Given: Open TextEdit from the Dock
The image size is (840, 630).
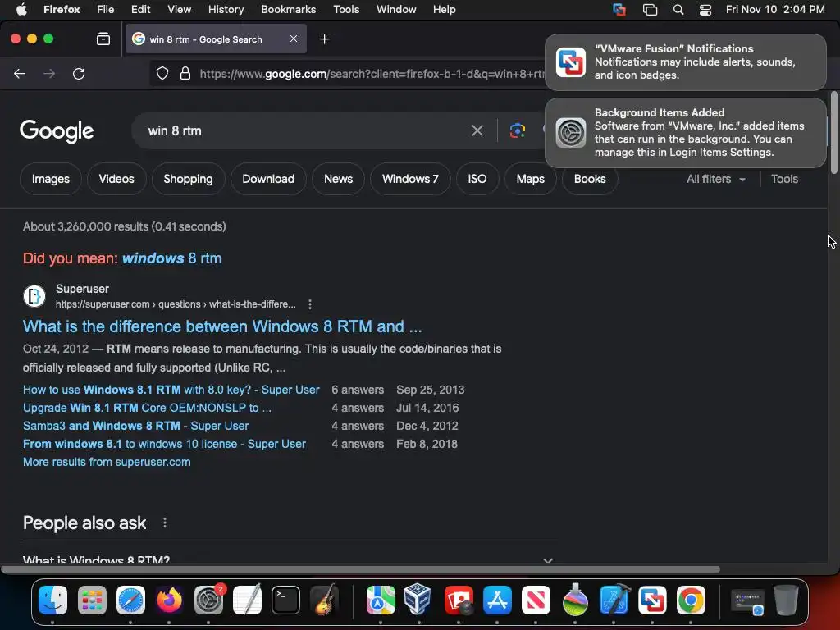Looking at the screenshot, I should 248,600.
